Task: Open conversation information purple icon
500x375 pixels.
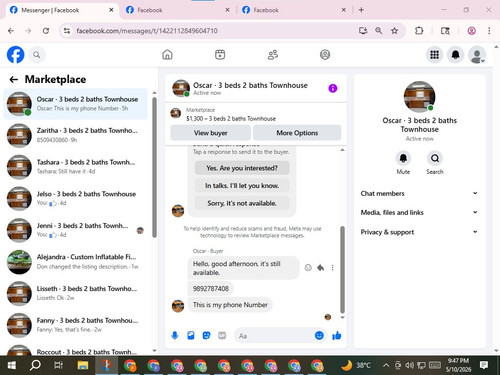Action: [333, 88]
